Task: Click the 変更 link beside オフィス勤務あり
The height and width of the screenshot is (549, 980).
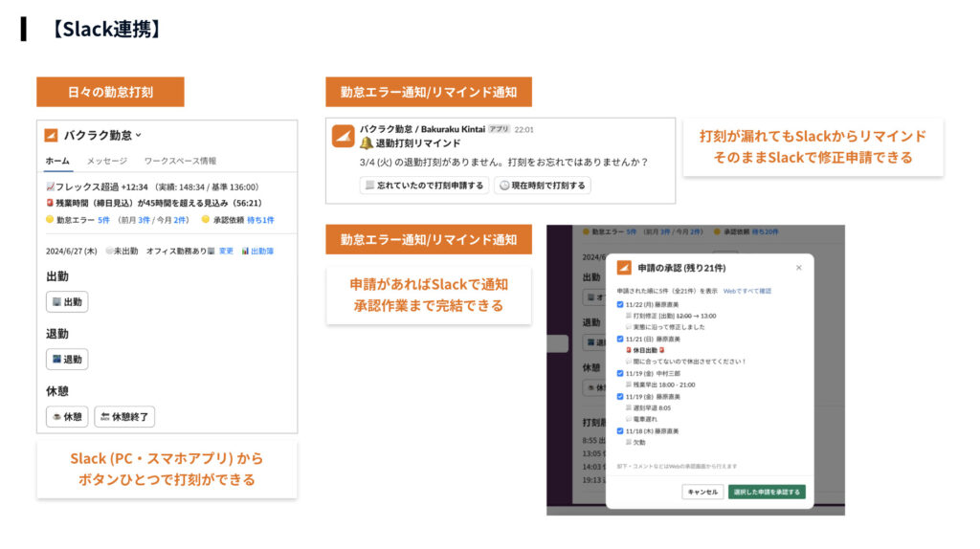Action: pyautogui.click(x=226, y=252)
